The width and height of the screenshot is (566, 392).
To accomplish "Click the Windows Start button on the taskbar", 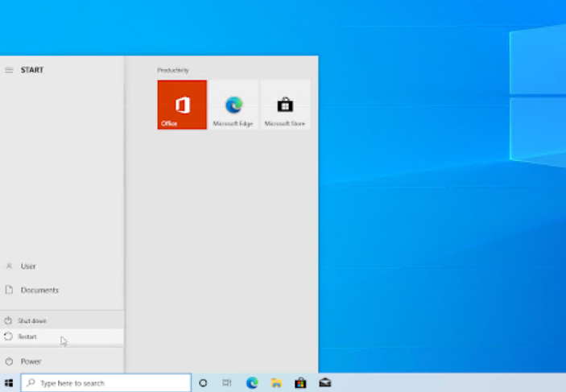I will (10, 383).
